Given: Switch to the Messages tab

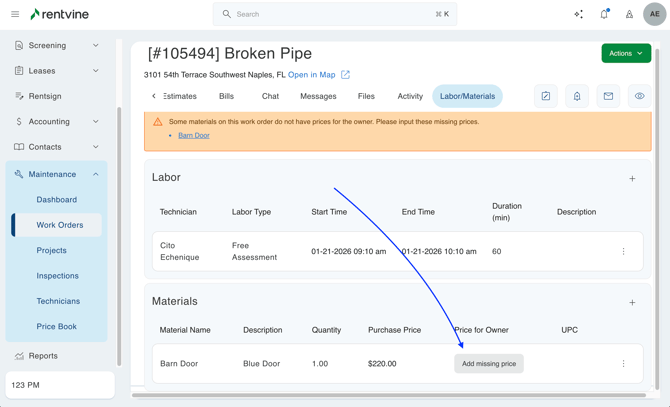Looking at the screenshot, I should [x=318, y=96].
